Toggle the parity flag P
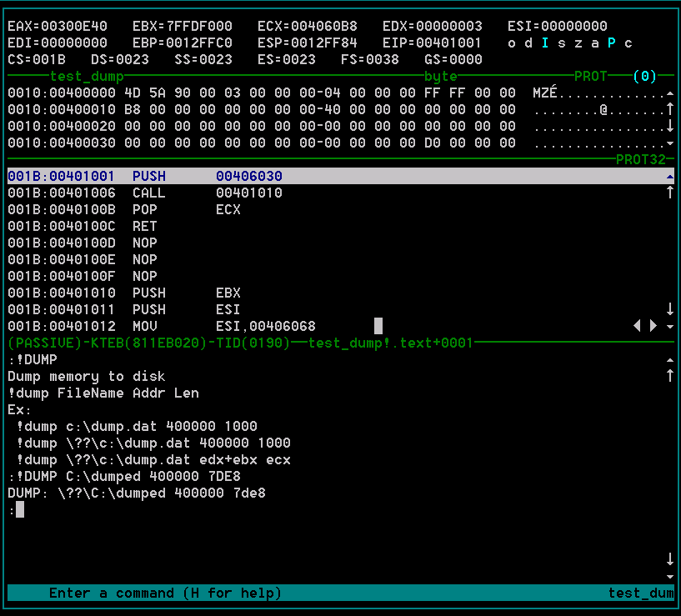This screenshot has width=681, height=616. pos(612,43)
